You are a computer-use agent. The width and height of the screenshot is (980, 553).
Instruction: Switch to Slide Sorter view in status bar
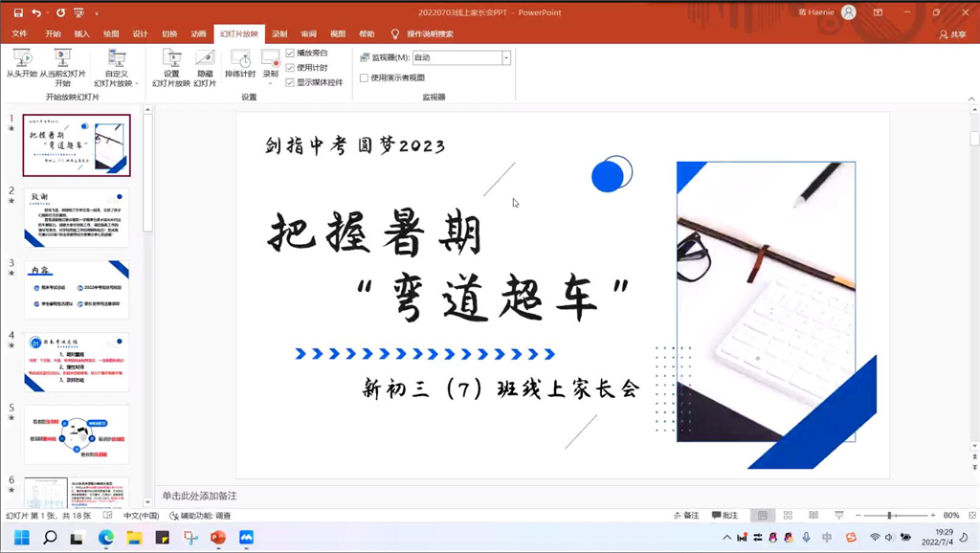tap(788, 516)
